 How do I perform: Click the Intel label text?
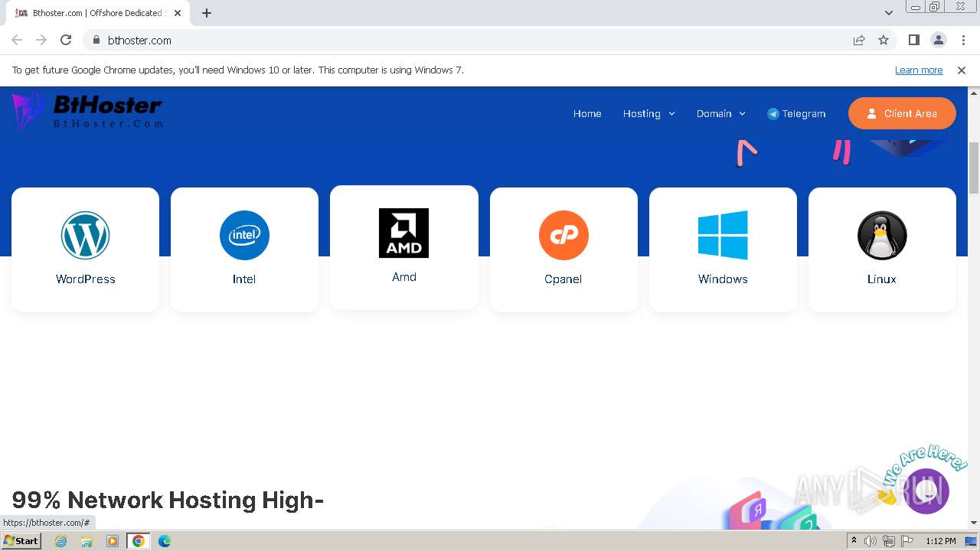(x=244, y=279)
